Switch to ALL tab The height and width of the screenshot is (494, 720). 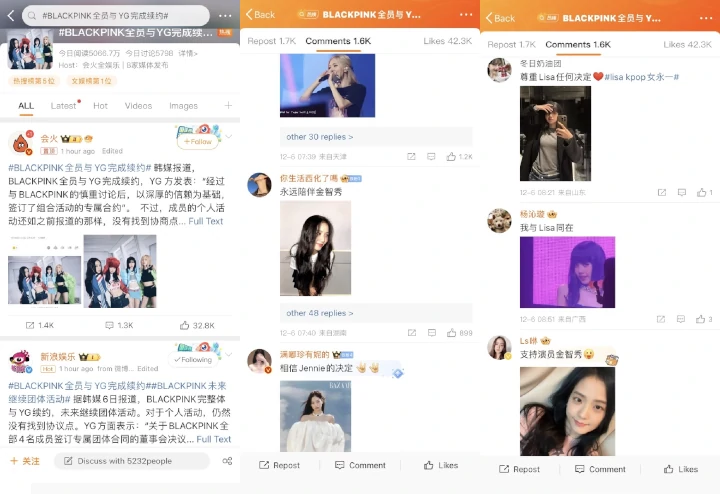pos(26,106)
